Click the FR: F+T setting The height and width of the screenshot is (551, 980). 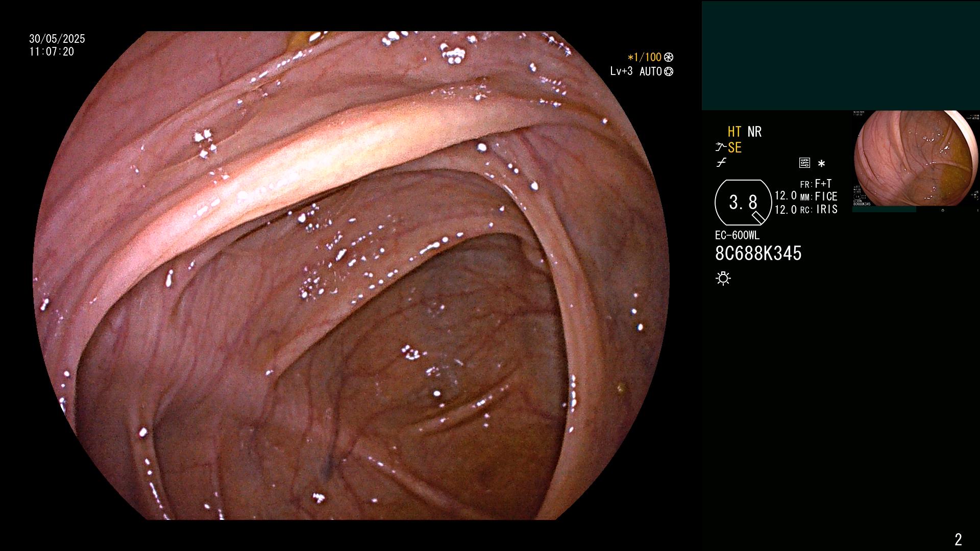click(816, 184)
